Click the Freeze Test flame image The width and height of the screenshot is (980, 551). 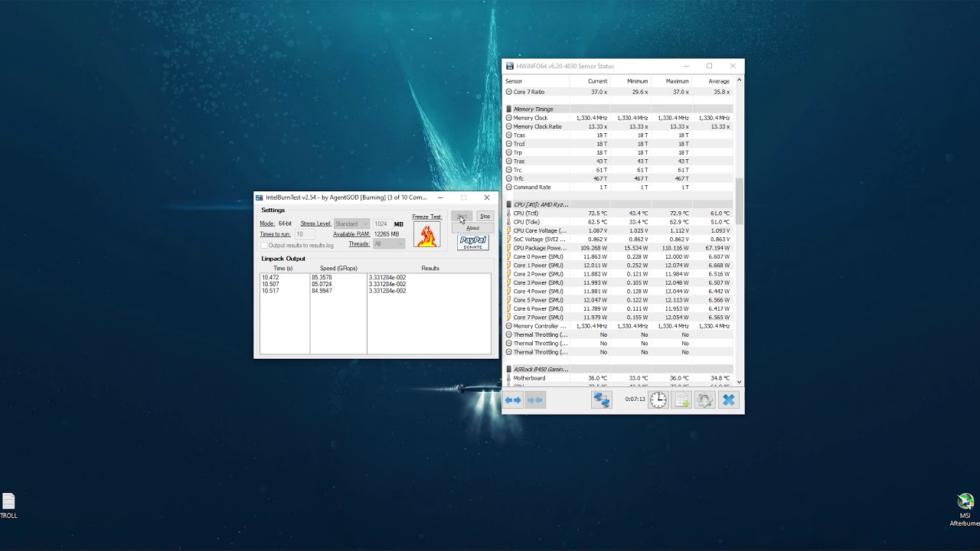tap(426, 235)
